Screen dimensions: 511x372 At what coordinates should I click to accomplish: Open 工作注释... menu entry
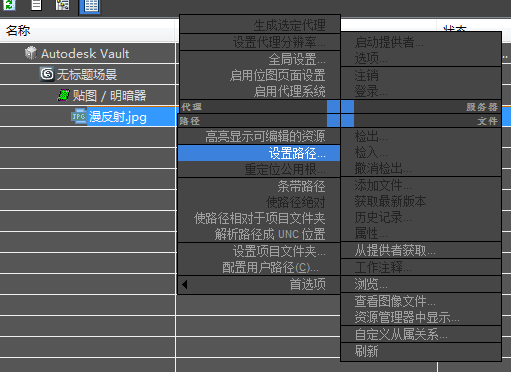click(421, 267)
